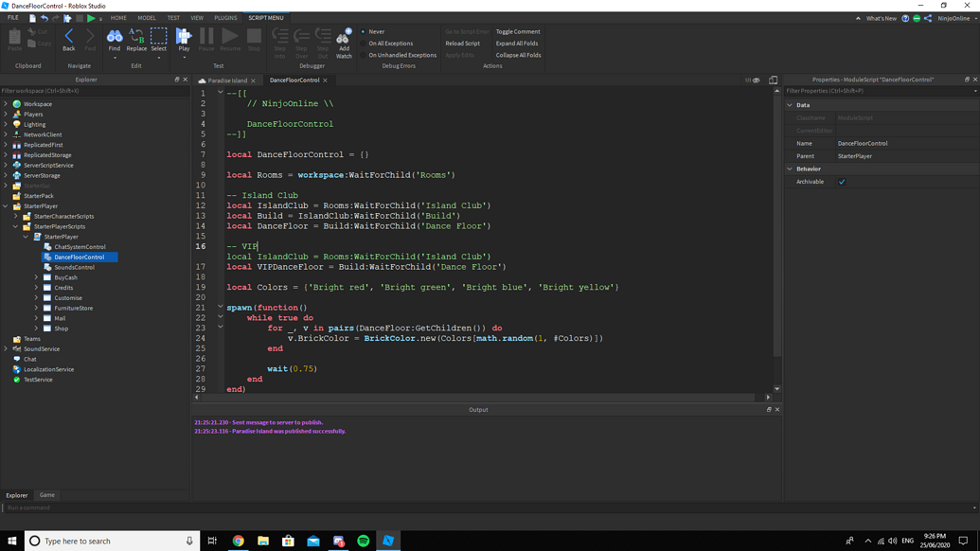The image size is (980, 551).
Task: Click Expand All Folds action
Action: pyautogui.click(x=517, y=44)
